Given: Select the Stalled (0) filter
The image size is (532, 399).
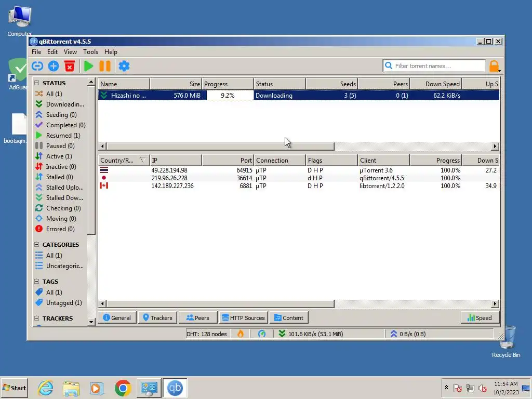Looking at the screenshot, I should coord(59,177).
